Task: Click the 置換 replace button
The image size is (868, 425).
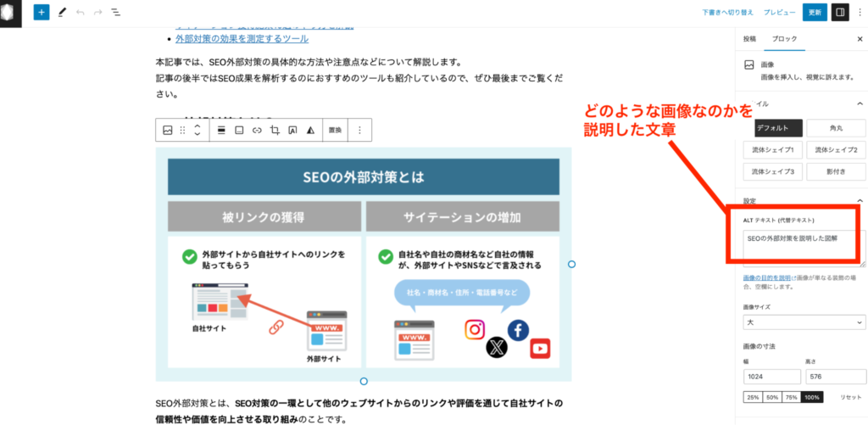Action: [x=335, y=131]
